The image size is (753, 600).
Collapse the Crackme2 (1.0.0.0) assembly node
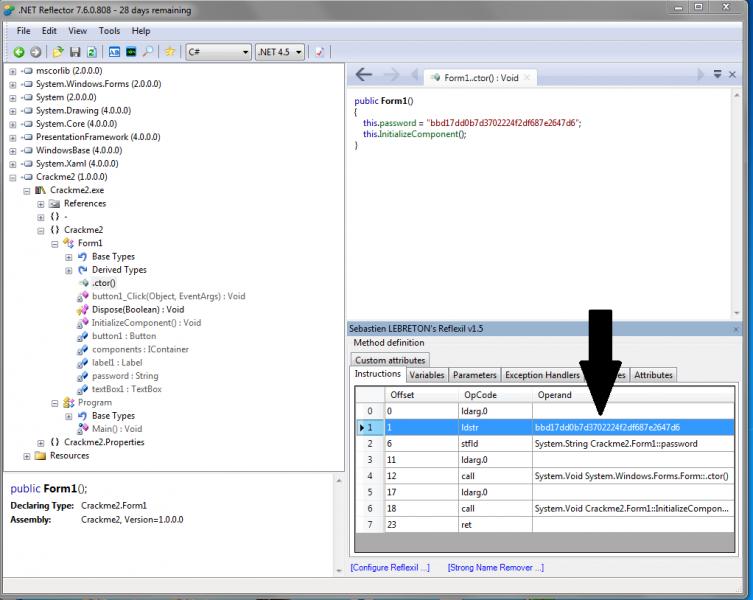pyautogui.click(x=13, y=177)
